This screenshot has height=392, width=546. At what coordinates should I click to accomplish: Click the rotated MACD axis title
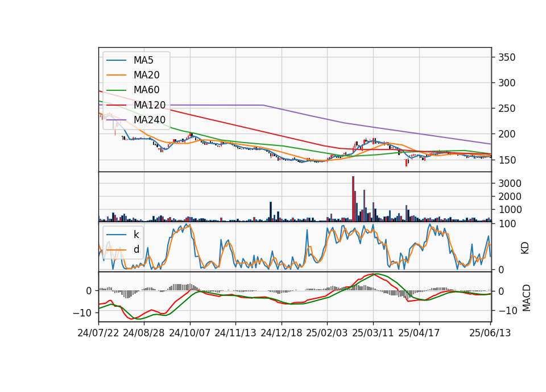526,298
